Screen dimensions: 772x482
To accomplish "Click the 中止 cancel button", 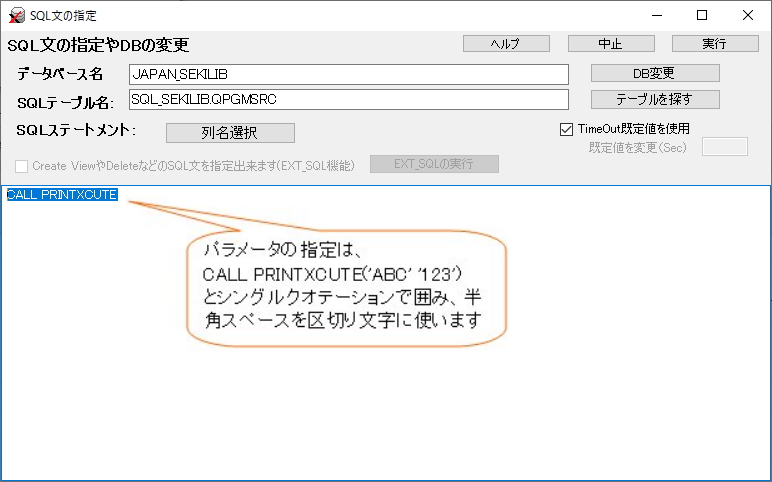I will tap(611, 44).
